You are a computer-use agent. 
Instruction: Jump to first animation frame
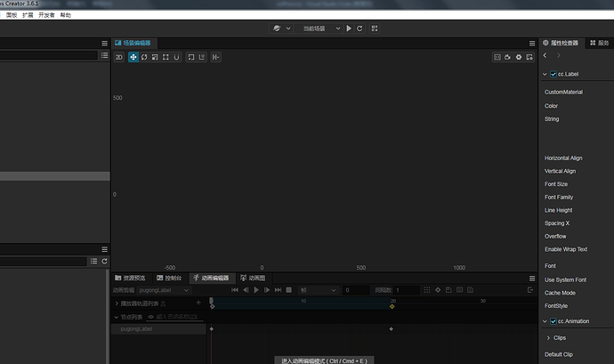pyautogui.click(x=235, y=290)
